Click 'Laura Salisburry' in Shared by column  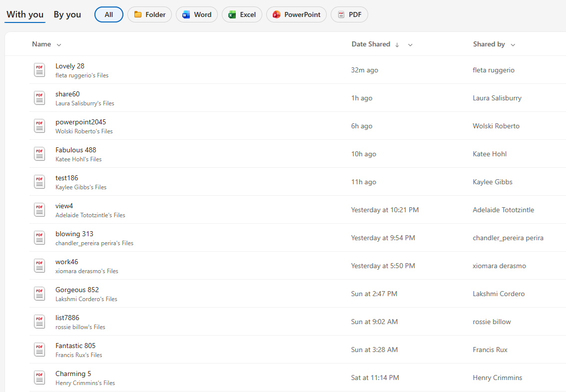point(497,98)
